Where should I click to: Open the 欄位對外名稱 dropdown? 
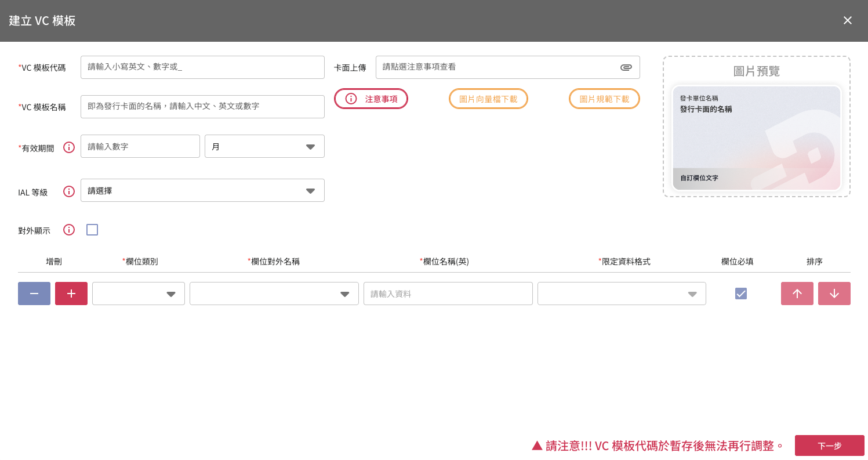coord(274,294)
